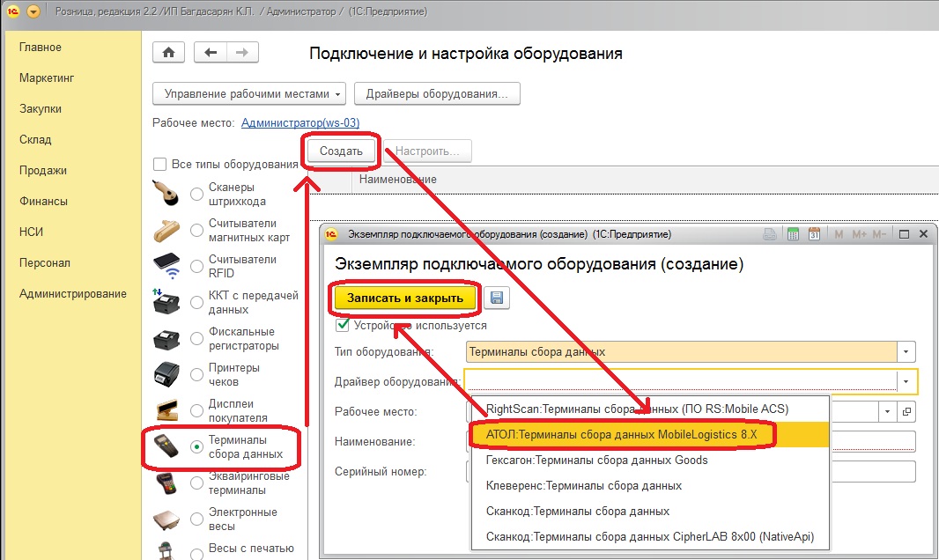Screen dimensions: 939x560
Task: Choose the plain Сканкод:Терминалы сбора данных driver
Action: (650, 512)
